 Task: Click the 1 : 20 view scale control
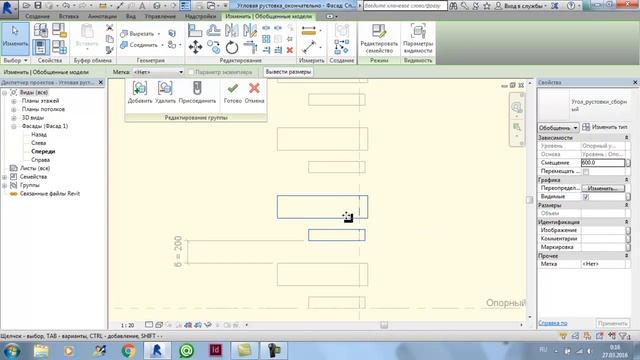[x=127, y=325]
